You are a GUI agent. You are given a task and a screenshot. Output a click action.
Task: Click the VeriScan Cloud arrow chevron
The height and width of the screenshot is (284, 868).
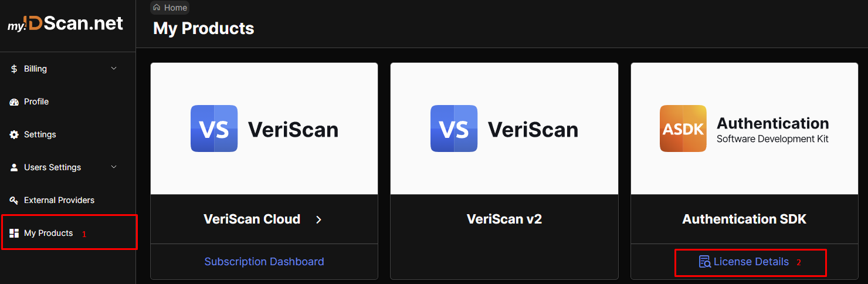click(318, 219)
